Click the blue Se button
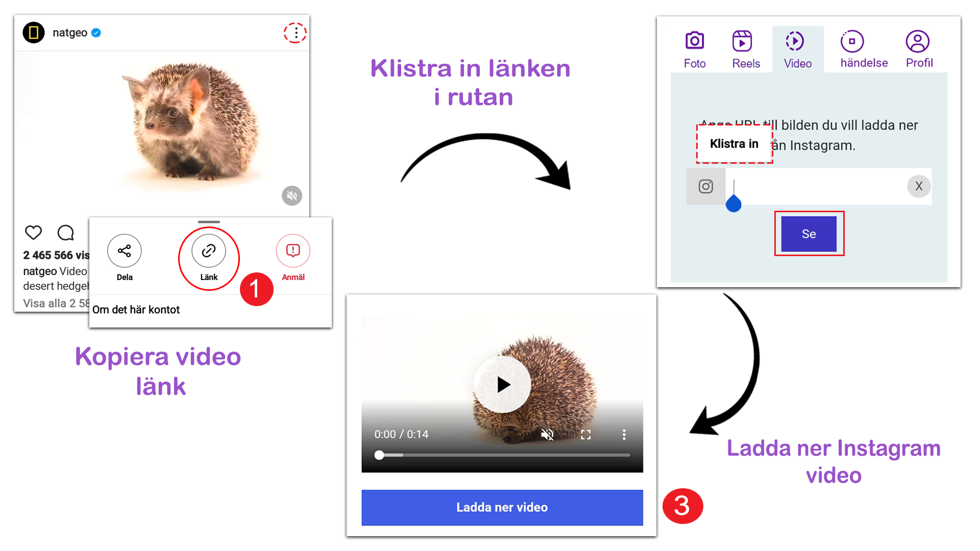Screen dimensions: 980x551 point(809,234)
